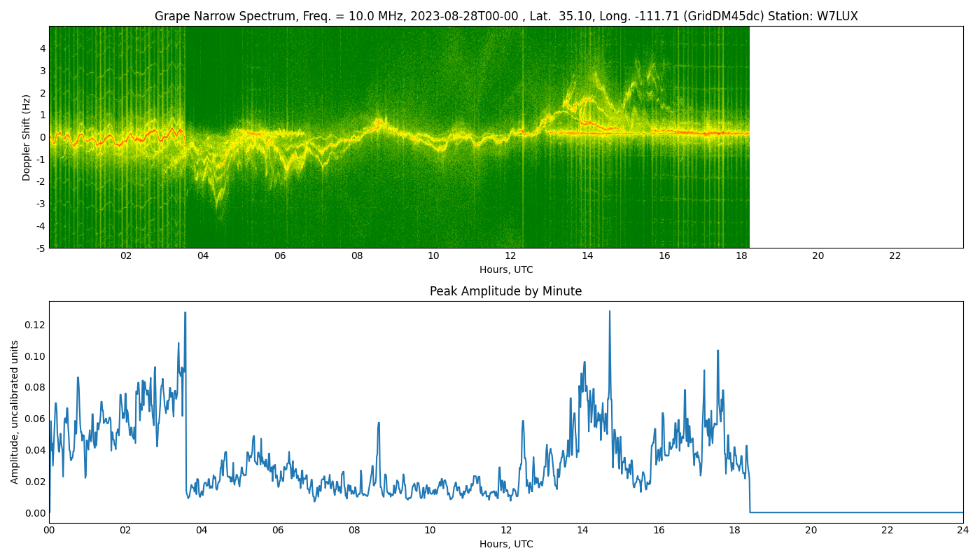This screenshot has height=560, width=980.
Task: Click the 24 hour tick on amplitude plot
Action: click(963, 530)
